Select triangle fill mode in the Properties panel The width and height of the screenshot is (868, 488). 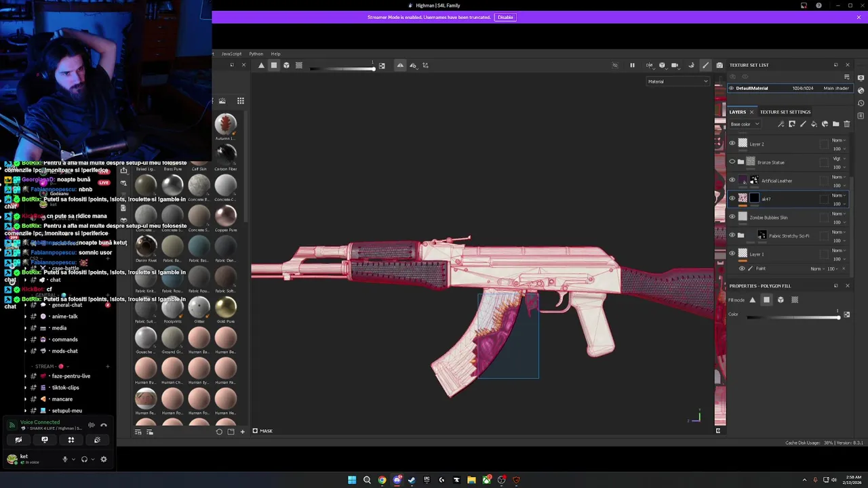point(752,300)
